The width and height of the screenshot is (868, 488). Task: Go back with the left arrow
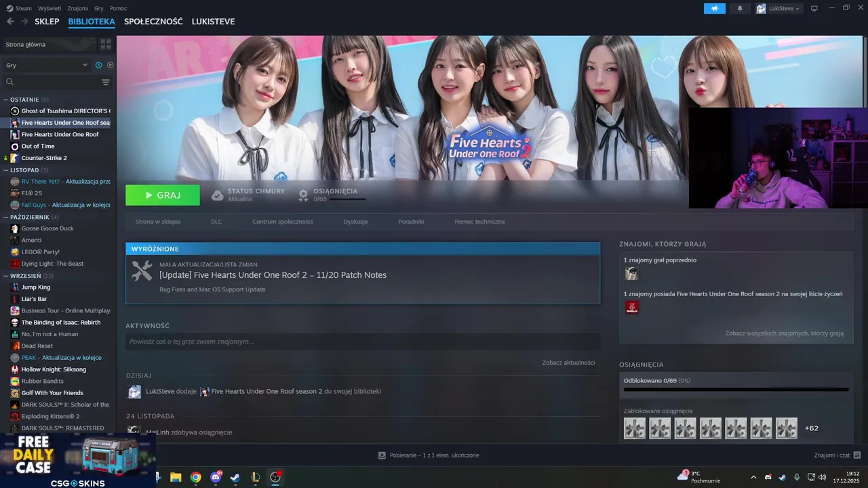[x=10, y=22]
